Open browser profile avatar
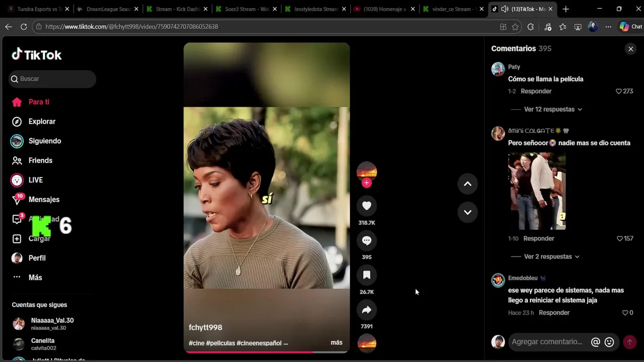644x362 pixels. click(x=593, y=27)
